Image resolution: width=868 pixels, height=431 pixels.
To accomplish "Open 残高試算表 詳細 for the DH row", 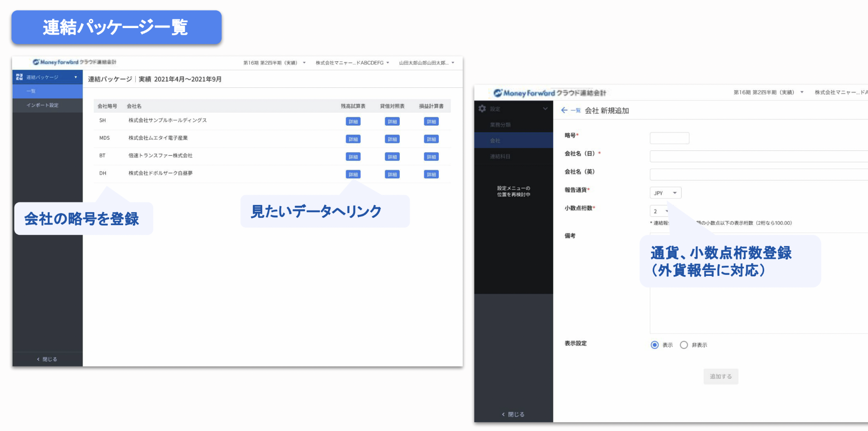I will click(x=353, y=174).
